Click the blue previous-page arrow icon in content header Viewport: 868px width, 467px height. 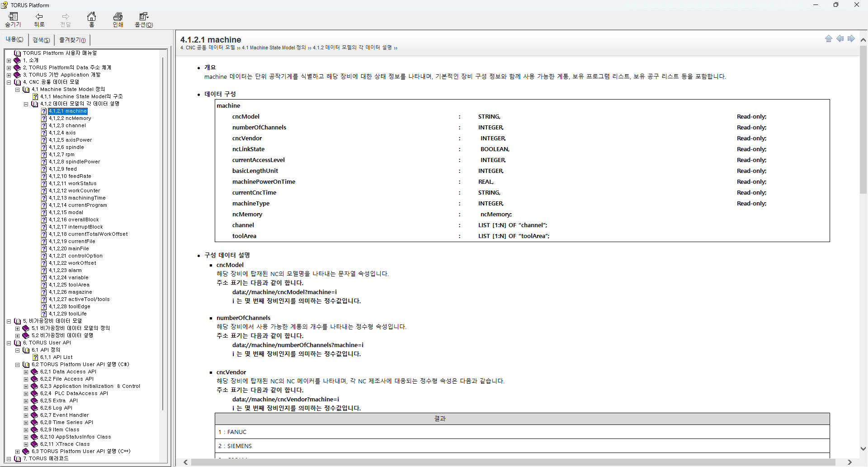(840, 38)
